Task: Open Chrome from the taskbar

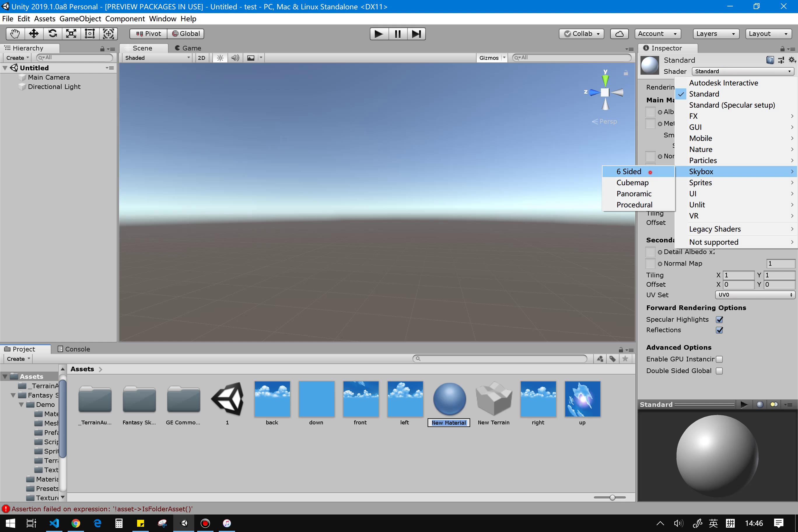Action: click(x=76, y=523)
